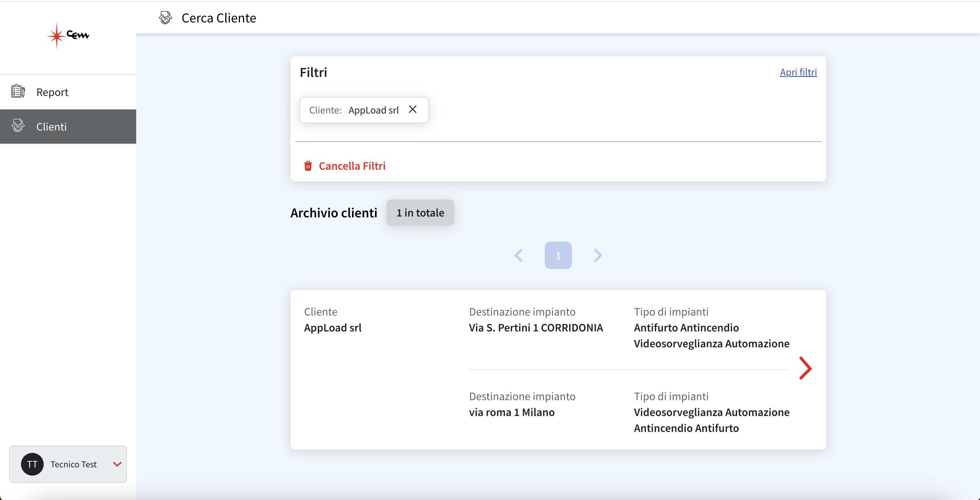Click Antifurto Antincendio Videosorveglianza Automazione text

pyautogui.click(x=711, y=336)
